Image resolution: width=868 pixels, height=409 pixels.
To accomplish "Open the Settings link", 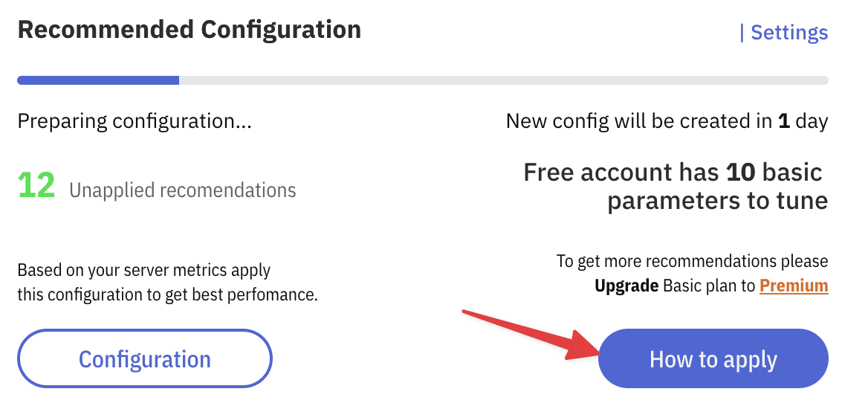I will point(789,33).
